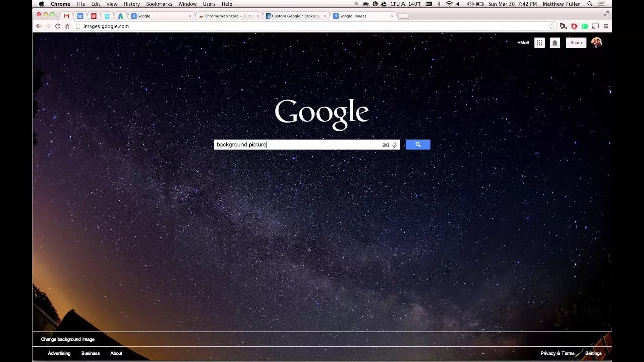
Task: Click the Settings footer link
Action: coord(593,353)
